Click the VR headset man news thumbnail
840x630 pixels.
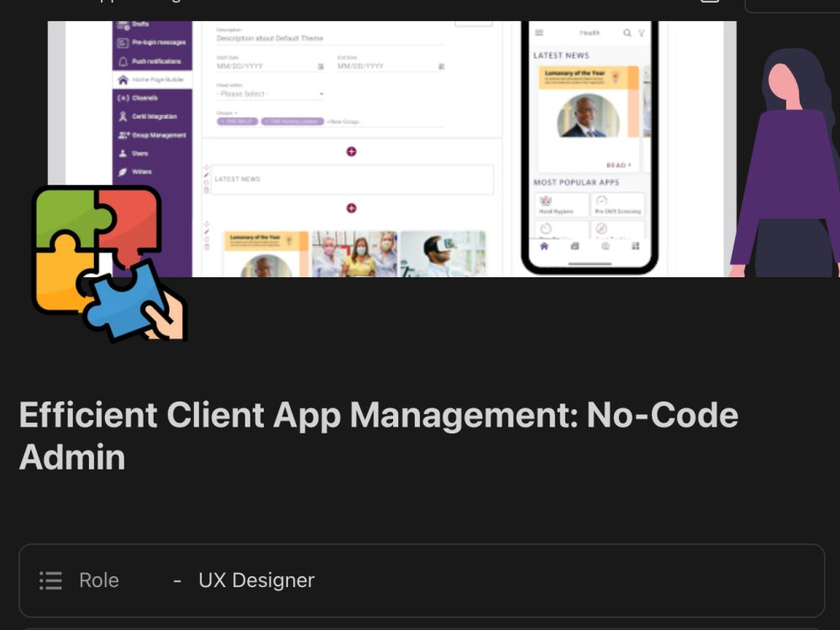444,254
